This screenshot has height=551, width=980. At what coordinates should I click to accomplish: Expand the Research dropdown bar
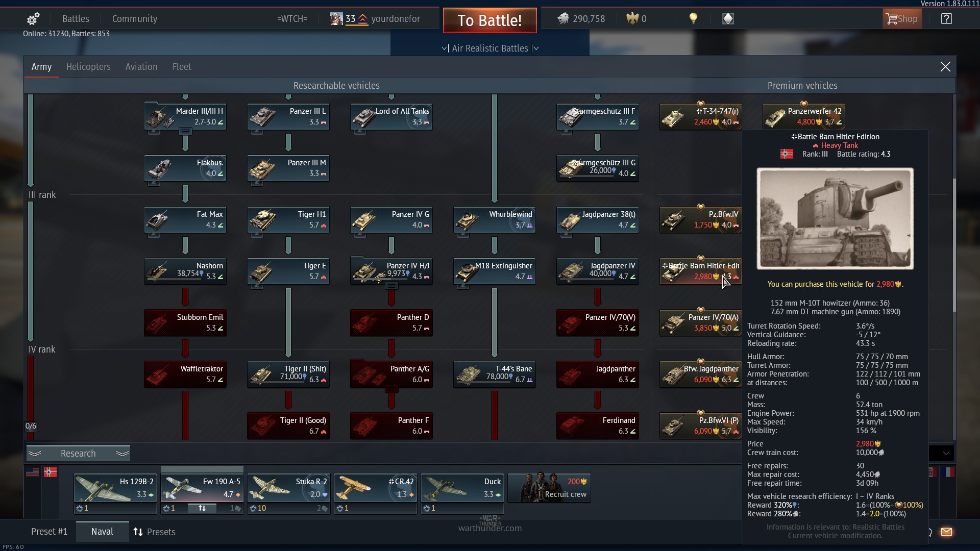(78, 453)
